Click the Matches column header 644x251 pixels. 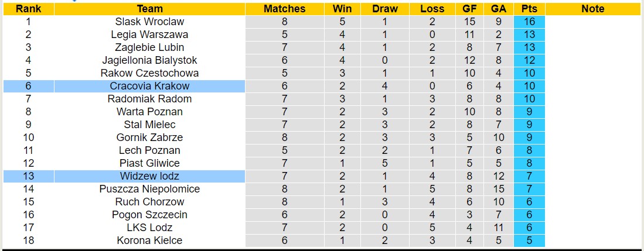coord(284,9)
